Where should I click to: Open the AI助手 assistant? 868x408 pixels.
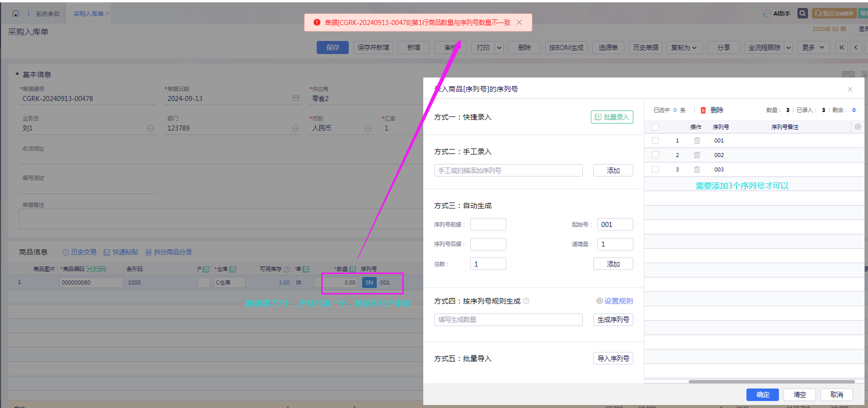[x=777, y=13]
